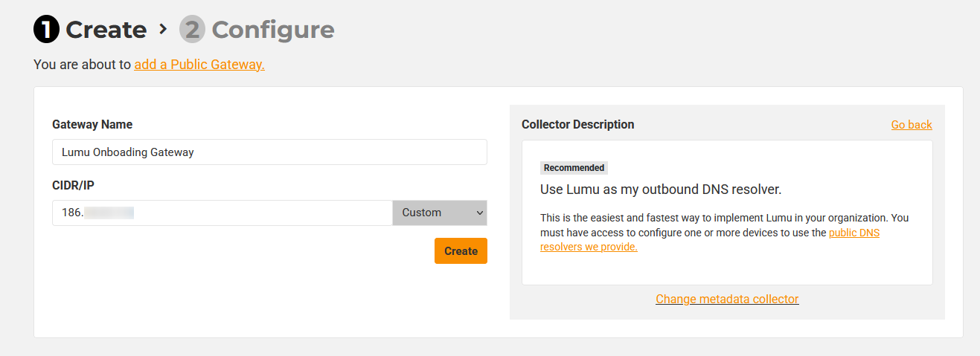Image resolution: width=980 pixels, height=356 pixels.
Task: Click the step 2 circle icon
Action: (192, 30)
